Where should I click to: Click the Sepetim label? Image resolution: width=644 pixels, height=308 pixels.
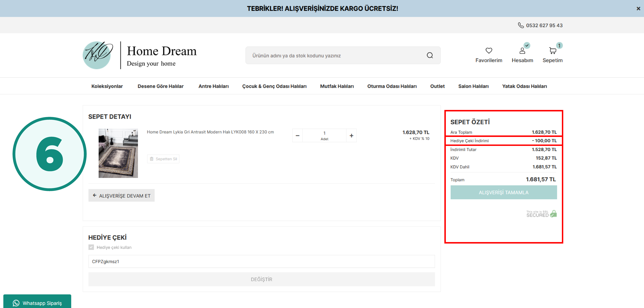pyautogui.click(x=553, y=60)
